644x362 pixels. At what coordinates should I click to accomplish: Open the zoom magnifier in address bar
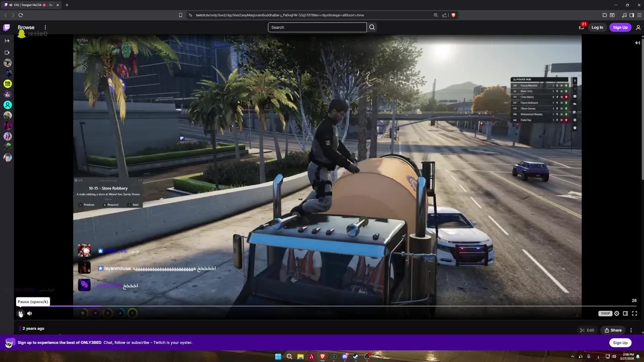click(436, 15)
